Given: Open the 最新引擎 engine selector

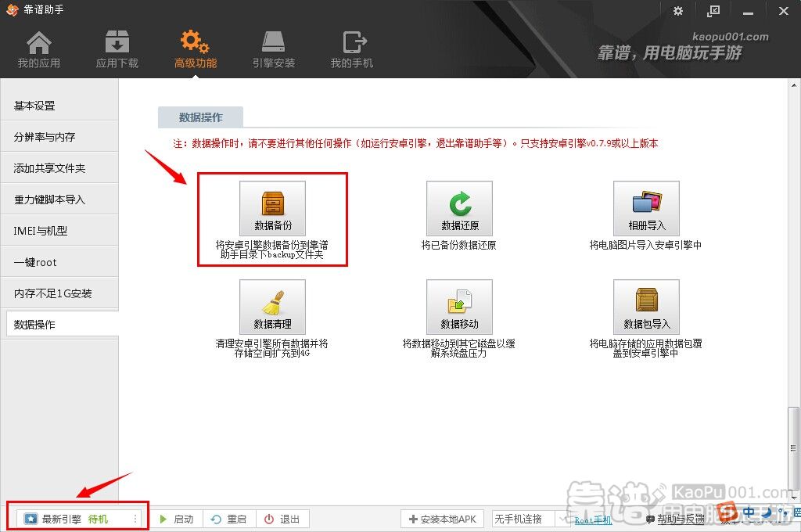Looking at the screenshot, I should pos(78,519).
